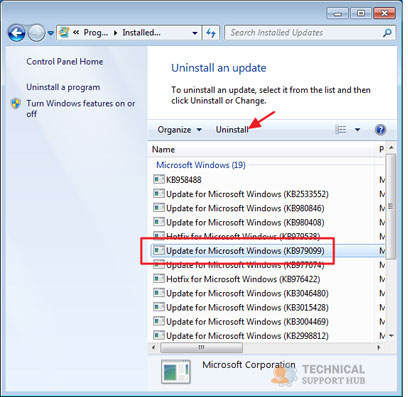
Task: Click the change view icon
Action: coord(340,129)
